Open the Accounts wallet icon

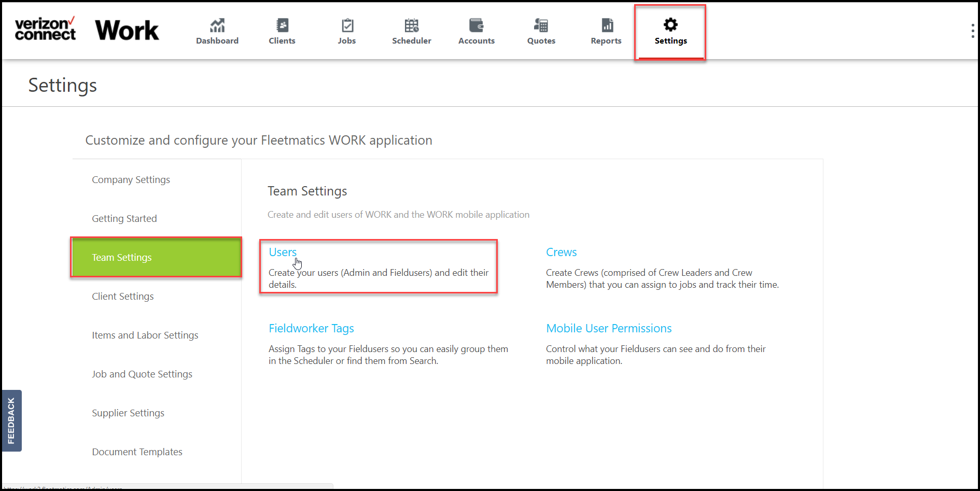coord(477,25)
